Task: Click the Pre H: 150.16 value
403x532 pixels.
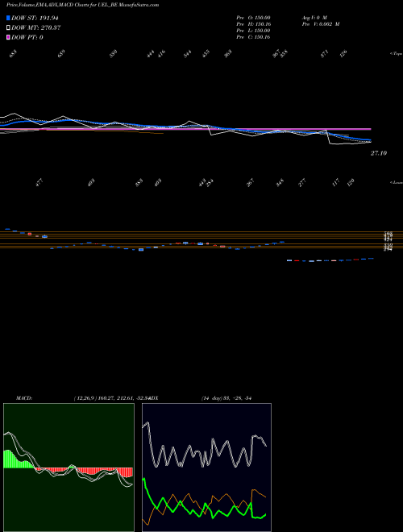Action: coord(253,24)
